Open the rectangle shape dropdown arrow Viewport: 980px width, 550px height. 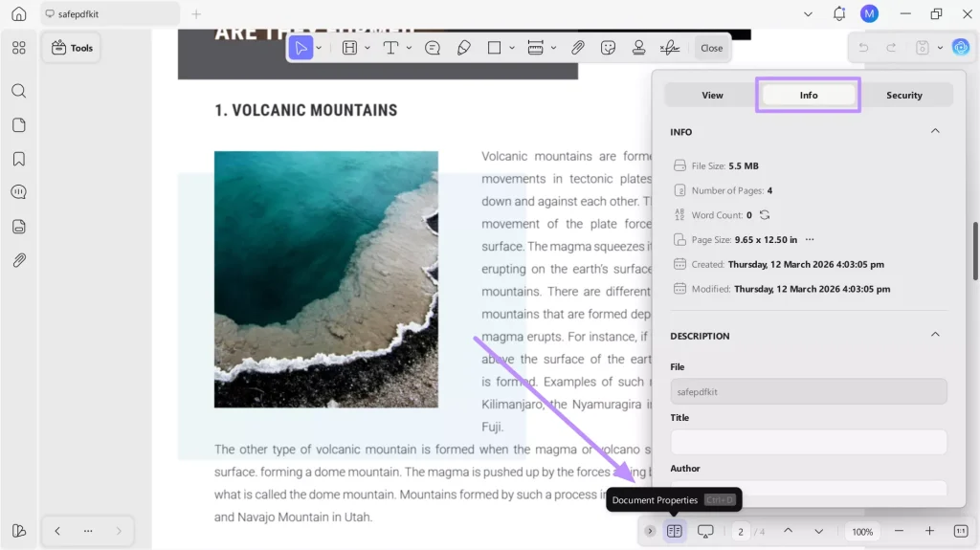512,48
